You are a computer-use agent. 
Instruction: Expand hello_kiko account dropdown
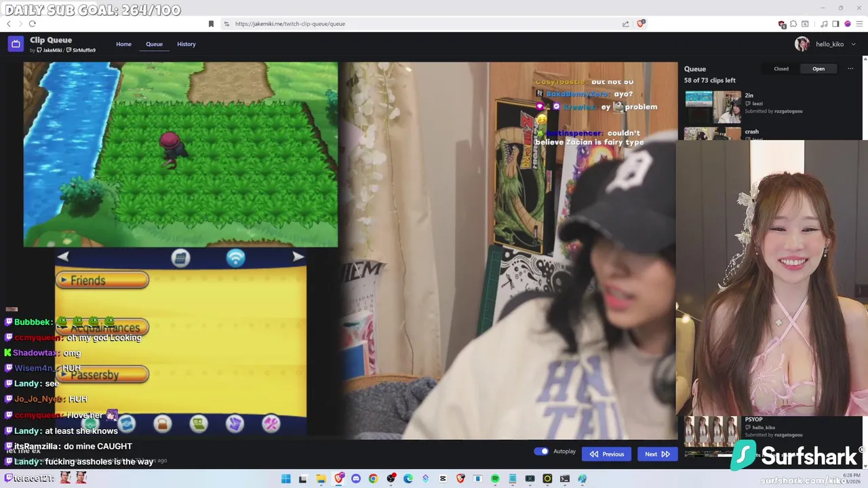pos(853,44)
